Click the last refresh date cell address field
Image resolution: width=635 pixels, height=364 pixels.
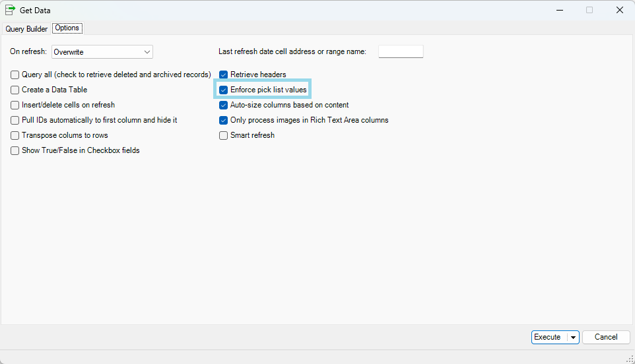[x=401, y=51]
